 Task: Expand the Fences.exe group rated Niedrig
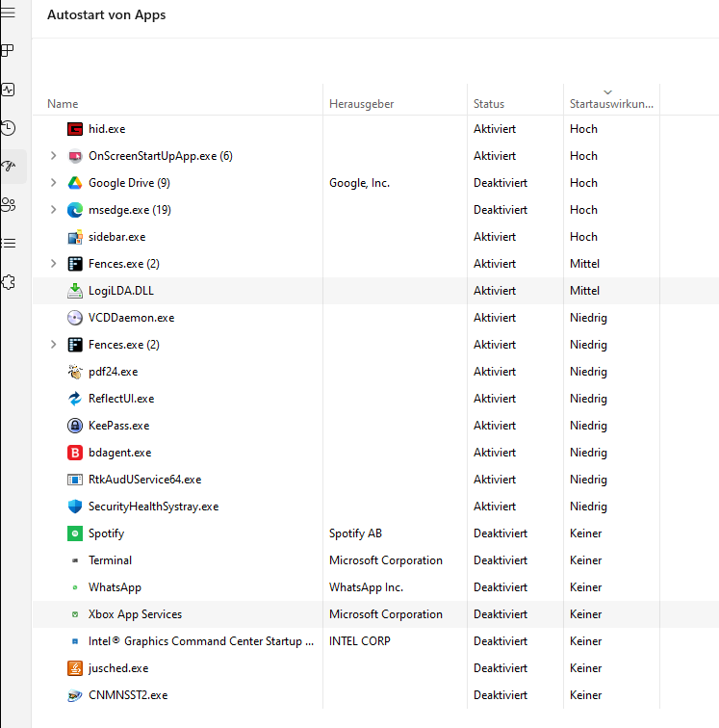pyautogui.click(x=53, y=345)
